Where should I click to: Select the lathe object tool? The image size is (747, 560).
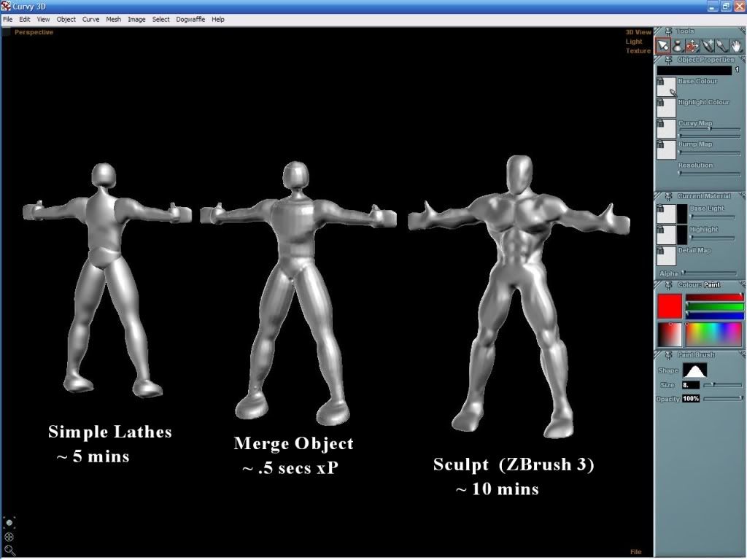coord(677,46)
